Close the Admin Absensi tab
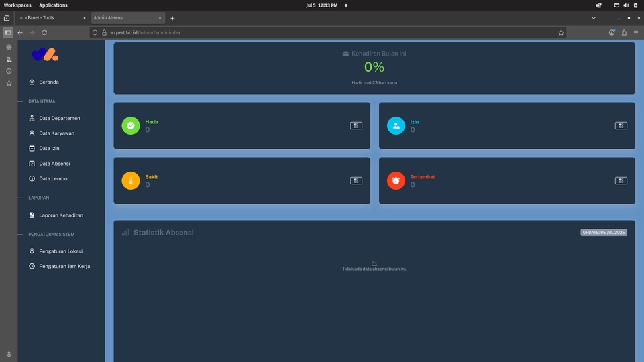The width and height of the screenshot is (644, 362). 160,18
